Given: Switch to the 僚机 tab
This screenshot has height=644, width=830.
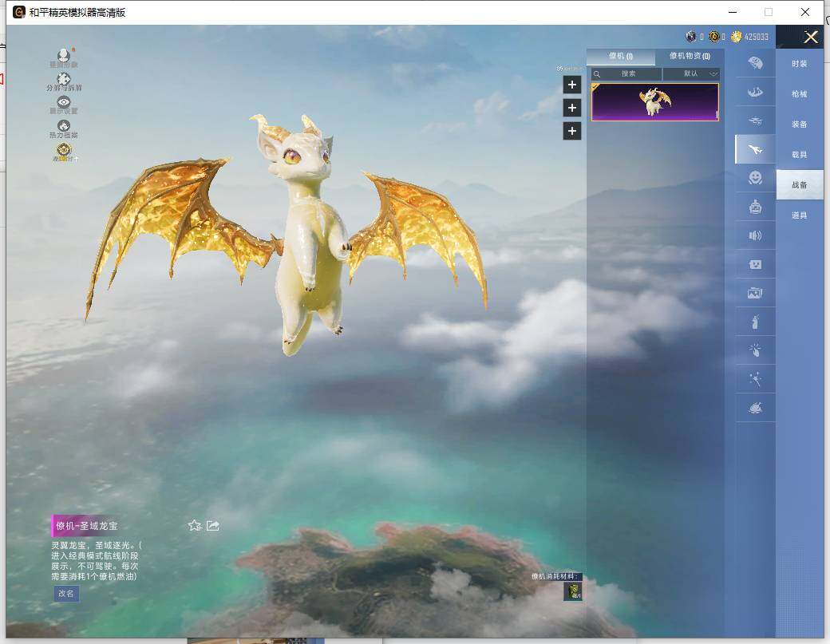Looking at the screenshot, I should point(621,56).
